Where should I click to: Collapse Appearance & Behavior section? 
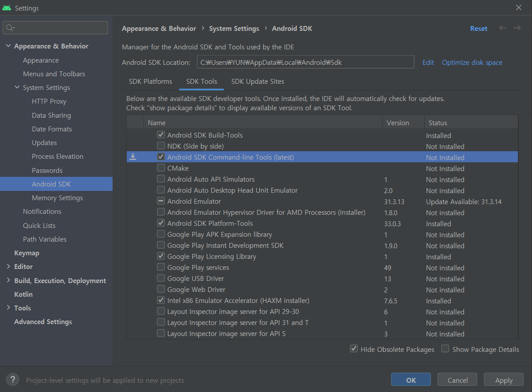click(8, 46)
